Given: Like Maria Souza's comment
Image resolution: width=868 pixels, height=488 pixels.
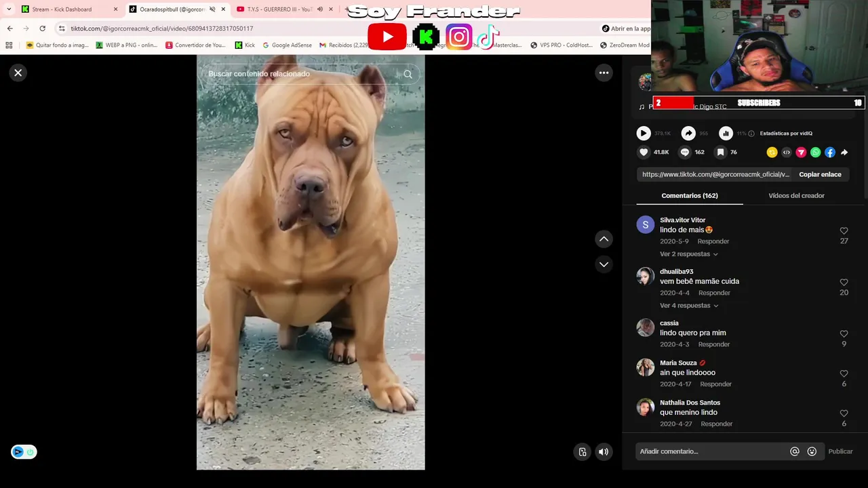Looking at the screenshot, I should tap(844, 374).
